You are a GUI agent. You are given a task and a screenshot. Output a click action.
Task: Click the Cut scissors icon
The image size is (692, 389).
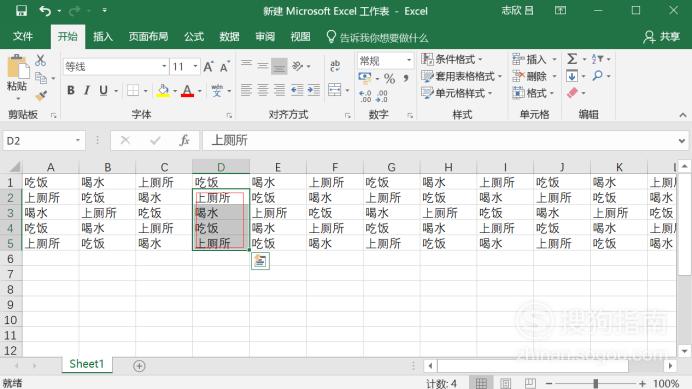pyautogui.click(x=41, y=60)
